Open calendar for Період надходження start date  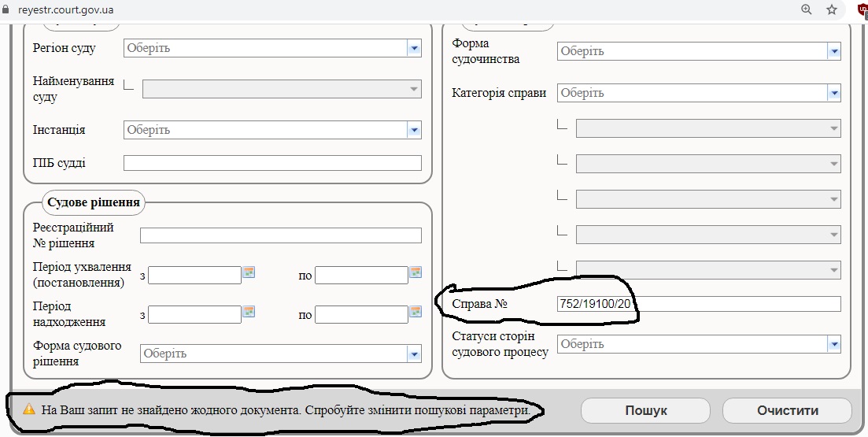[249, 313]
